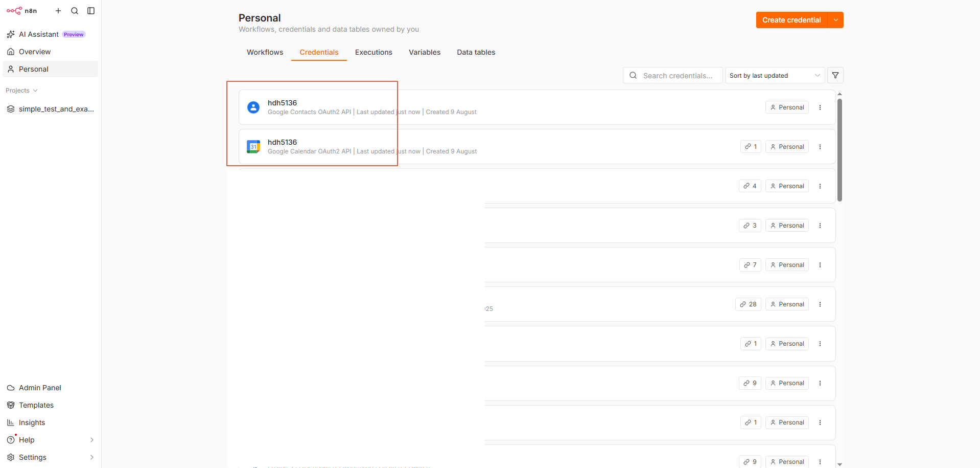Click the Google Contacts credential icon
This screenshot has height=468, width=980.
tap(253, 107)
